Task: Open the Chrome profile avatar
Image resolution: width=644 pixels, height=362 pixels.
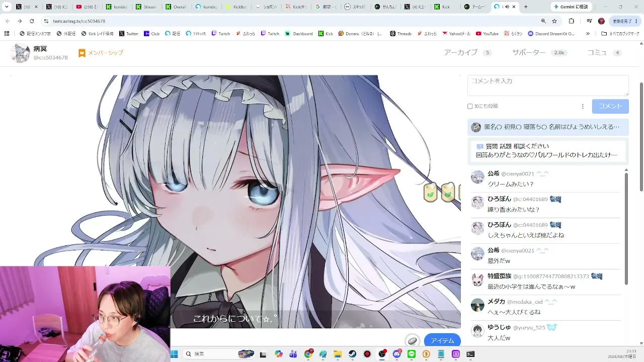Action: [601, 21]
